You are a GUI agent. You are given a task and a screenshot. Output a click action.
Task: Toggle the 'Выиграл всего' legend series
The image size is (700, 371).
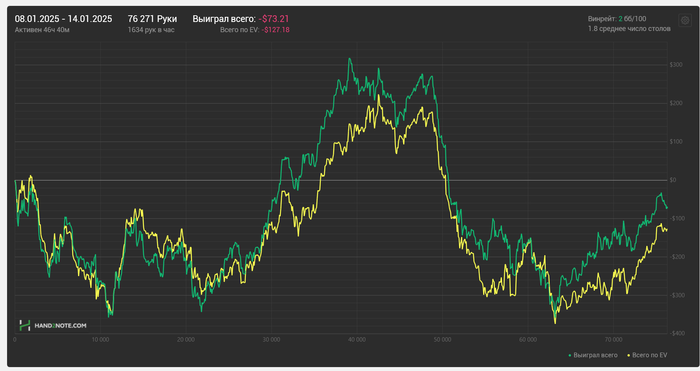click(593, 355)
